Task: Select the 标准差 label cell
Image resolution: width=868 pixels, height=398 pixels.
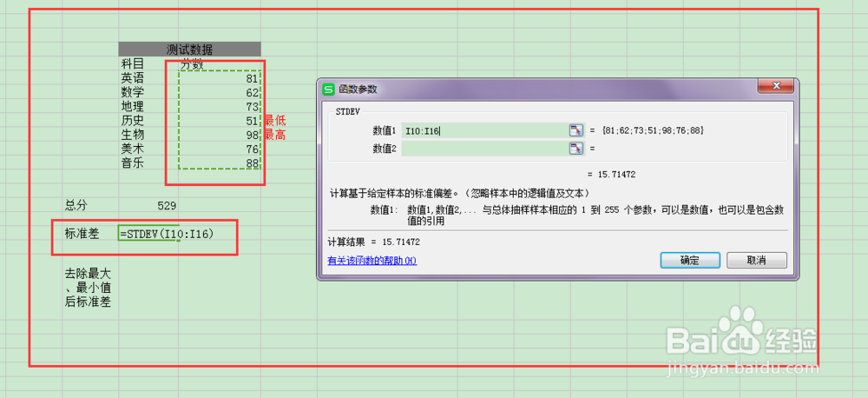Action: tap(90, 234)
